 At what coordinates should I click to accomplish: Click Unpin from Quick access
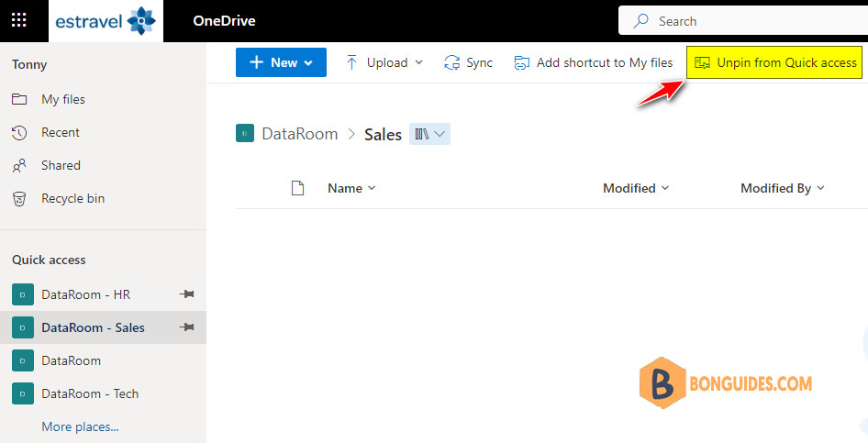pos(775,62)
